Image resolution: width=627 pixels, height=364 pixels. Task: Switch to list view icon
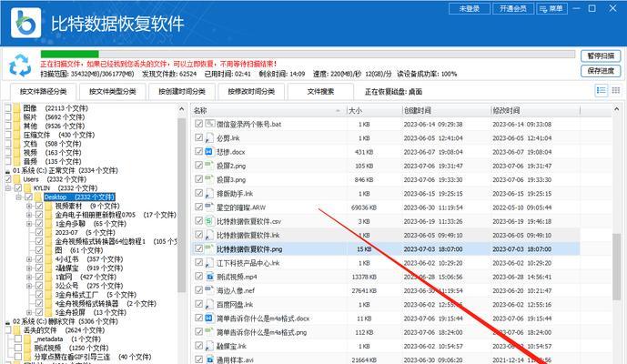point(601,90)
